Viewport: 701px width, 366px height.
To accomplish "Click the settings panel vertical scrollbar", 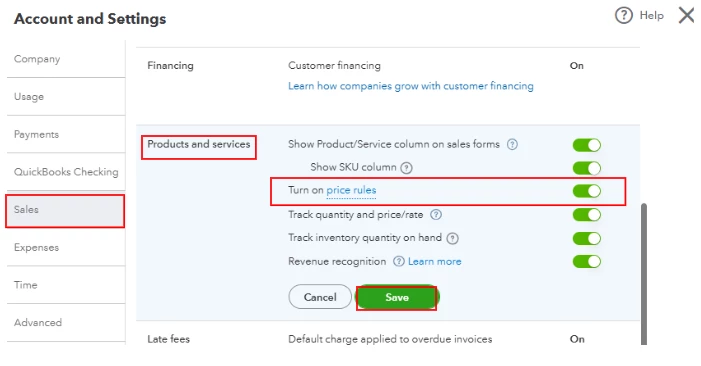I will [644, 273].
